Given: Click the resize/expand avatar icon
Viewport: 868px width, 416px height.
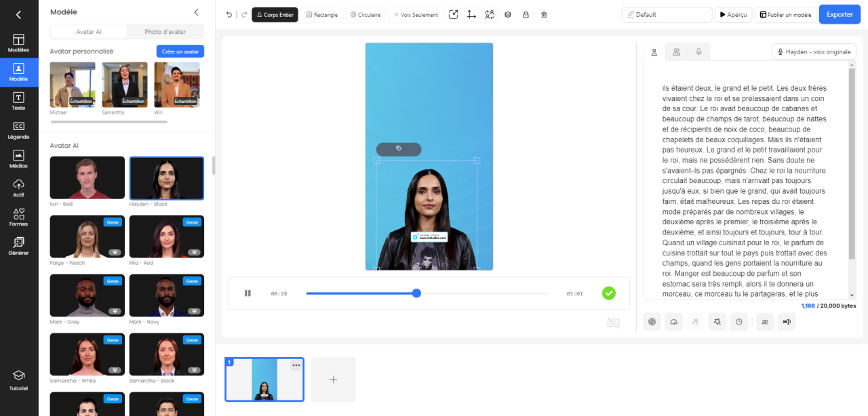Looking at the screenshot, I should point(454,14).
